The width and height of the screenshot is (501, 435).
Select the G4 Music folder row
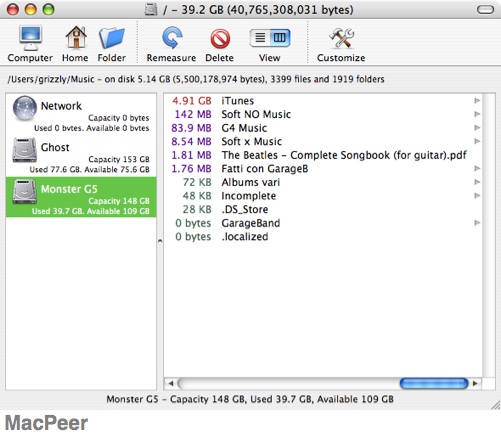click(x=323, y=128)
